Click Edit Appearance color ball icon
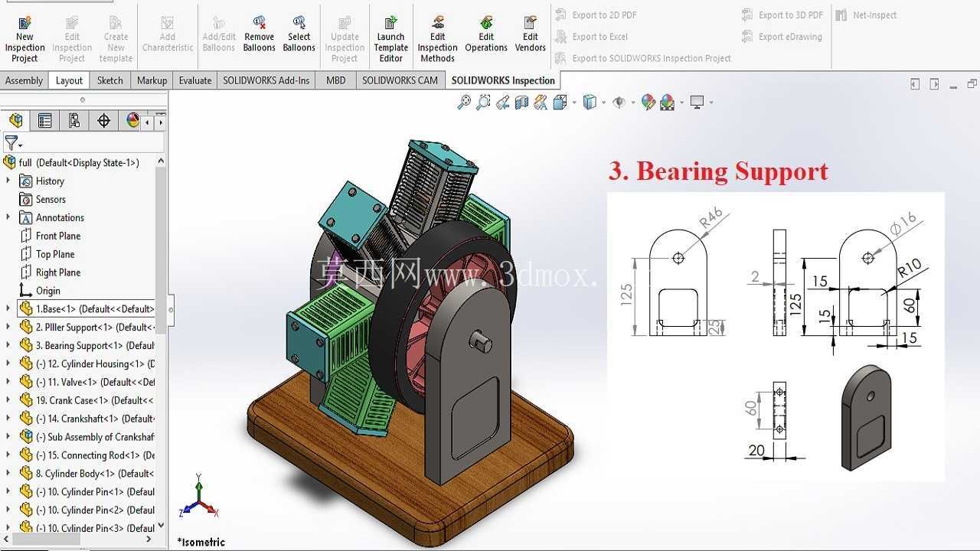This screenshot has height=551, width=980. [x=648, y=102]
